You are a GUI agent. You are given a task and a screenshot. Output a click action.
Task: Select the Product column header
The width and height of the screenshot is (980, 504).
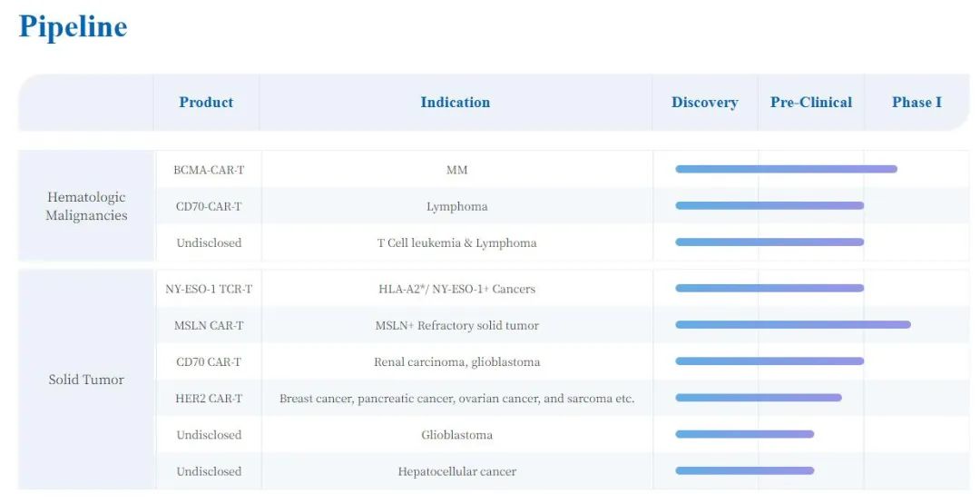tap(206, 103)
